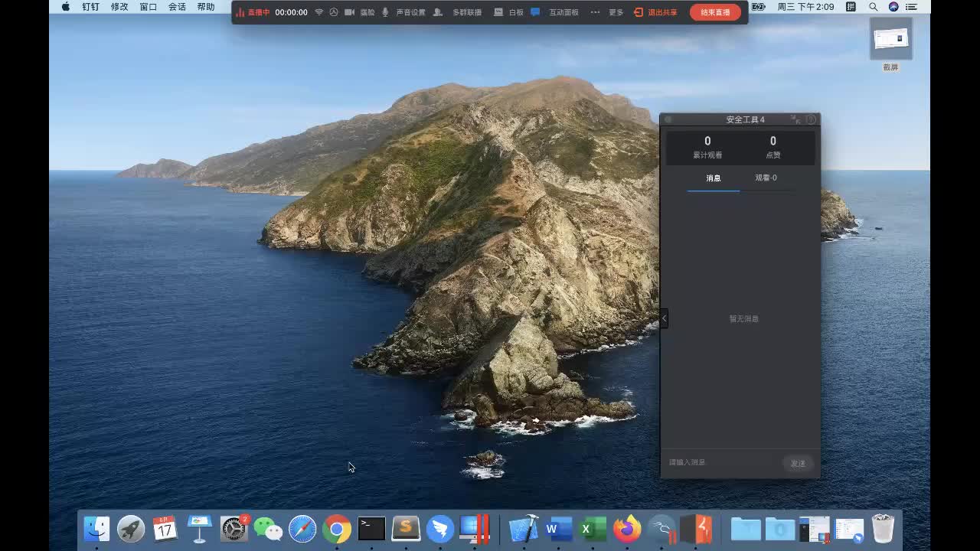Click the 发送 send button
Viewport: 980px width, 551px height.
tap(798, 463)
